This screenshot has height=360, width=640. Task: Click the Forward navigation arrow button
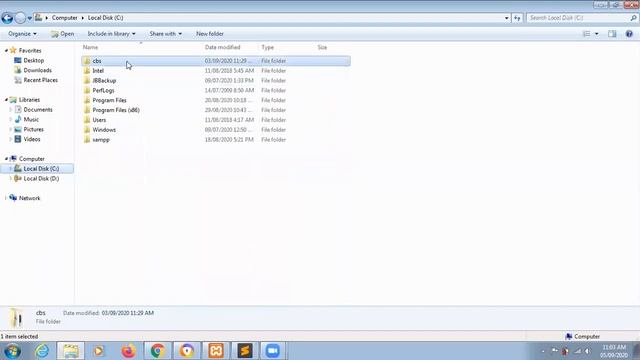[x=20, y=18]
